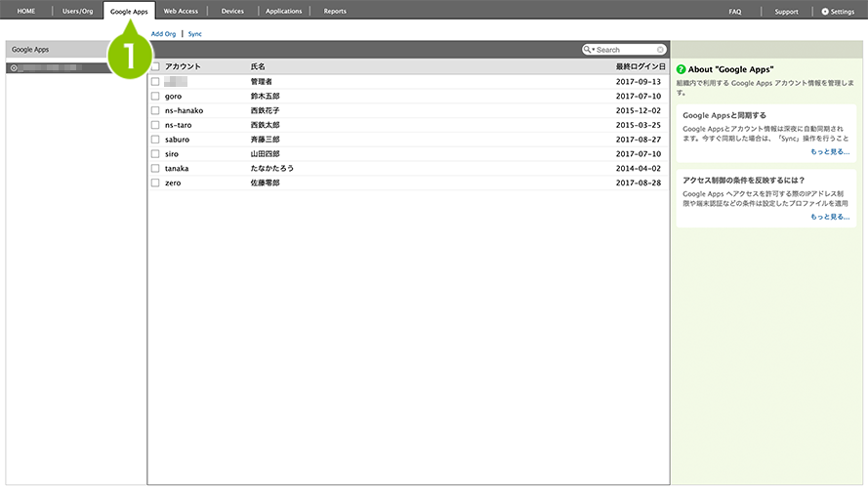Click account name ns-taro
Image resolution: width=868 pixels, height=488 pixels.
(x=179, y=125)
